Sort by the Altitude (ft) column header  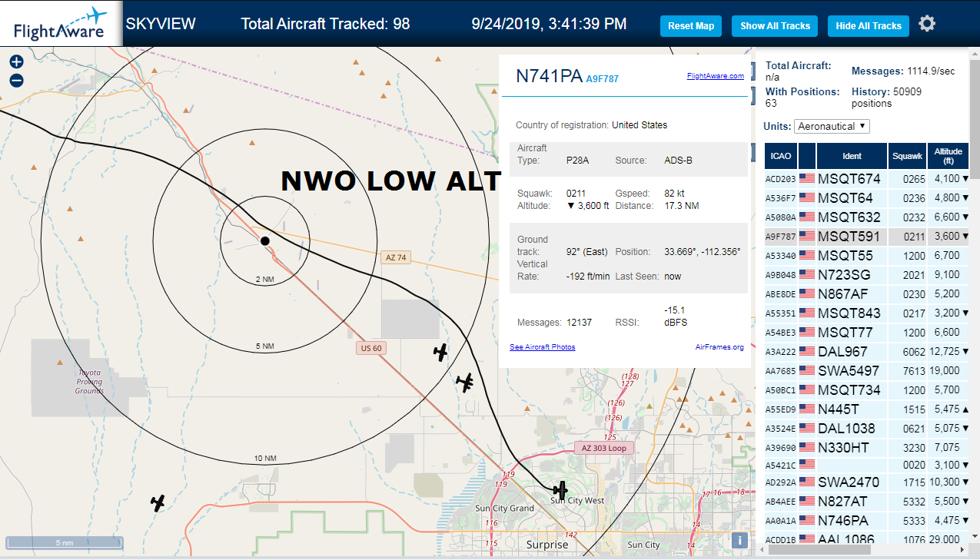tap(948, 156)
